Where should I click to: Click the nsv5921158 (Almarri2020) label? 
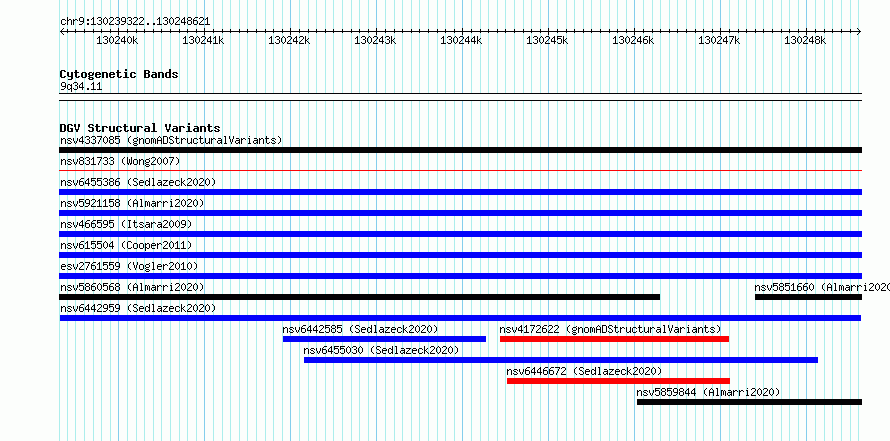tap(132, 203)
